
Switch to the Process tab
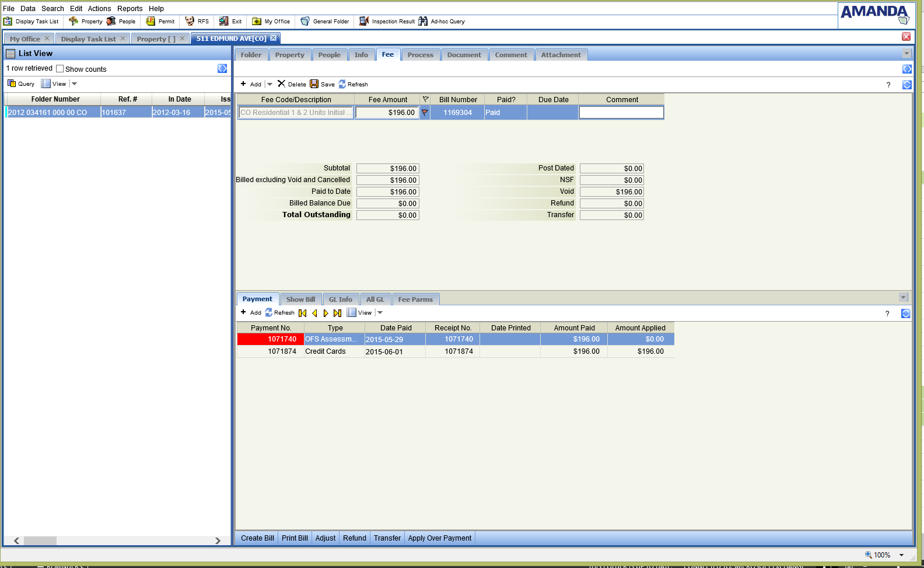tap(420, 55)
